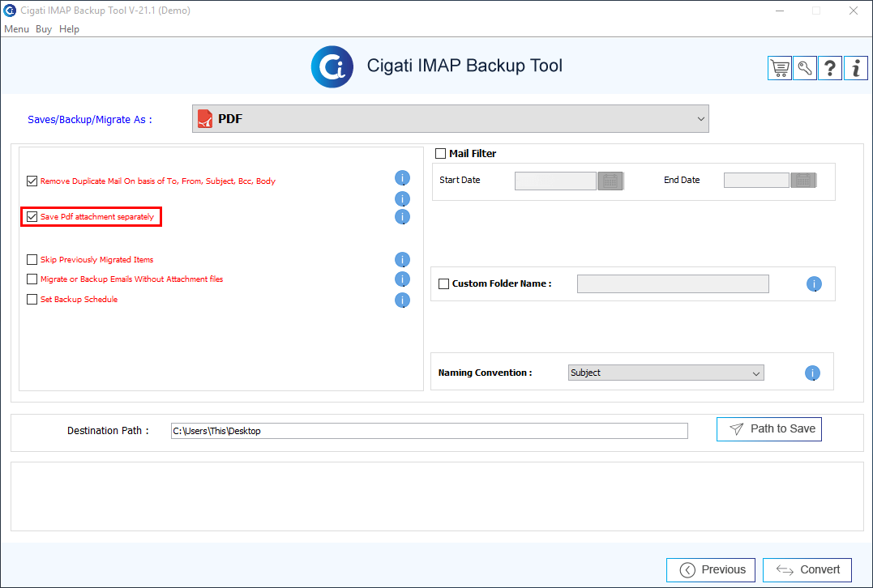Click info icon next to Custom Folder Name

[814, 284]
